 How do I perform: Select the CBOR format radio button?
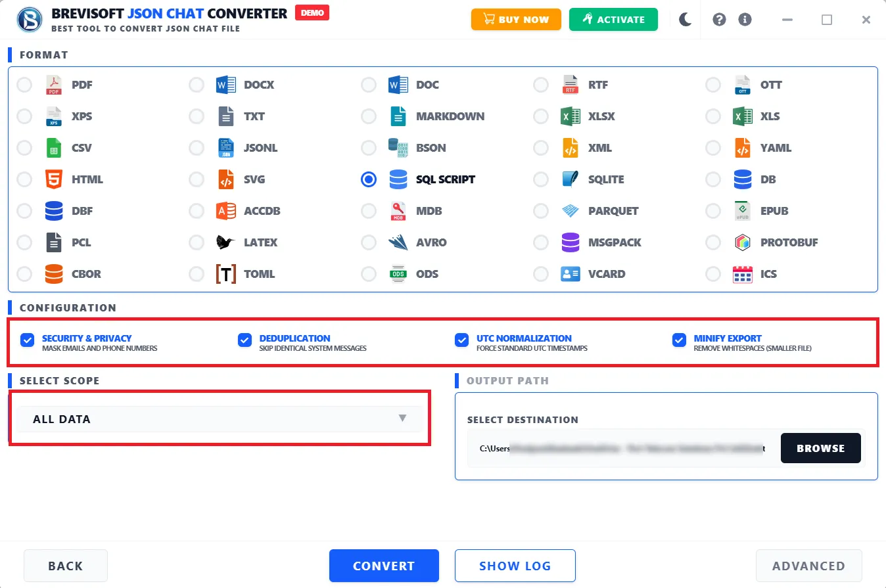[24, 274]
